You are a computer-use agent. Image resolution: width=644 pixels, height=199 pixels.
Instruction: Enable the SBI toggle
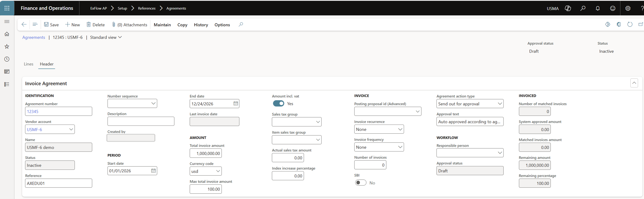[x=360, y=183]
